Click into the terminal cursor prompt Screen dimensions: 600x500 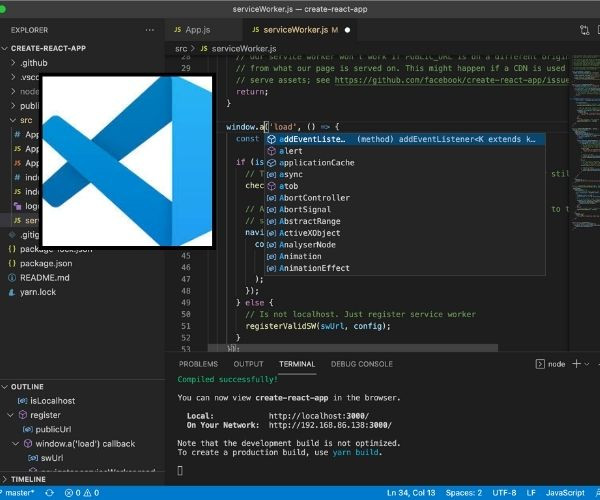[180, 471]
